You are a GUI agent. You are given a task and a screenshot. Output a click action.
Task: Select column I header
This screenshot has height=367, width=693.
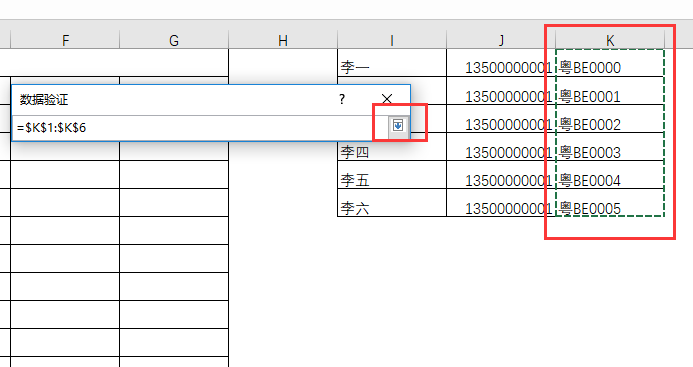point(392,40)
